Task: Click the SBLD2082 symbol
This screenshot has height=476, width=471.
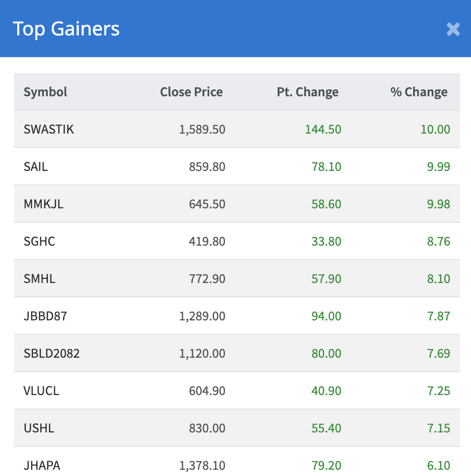Action: coord(52,353)
